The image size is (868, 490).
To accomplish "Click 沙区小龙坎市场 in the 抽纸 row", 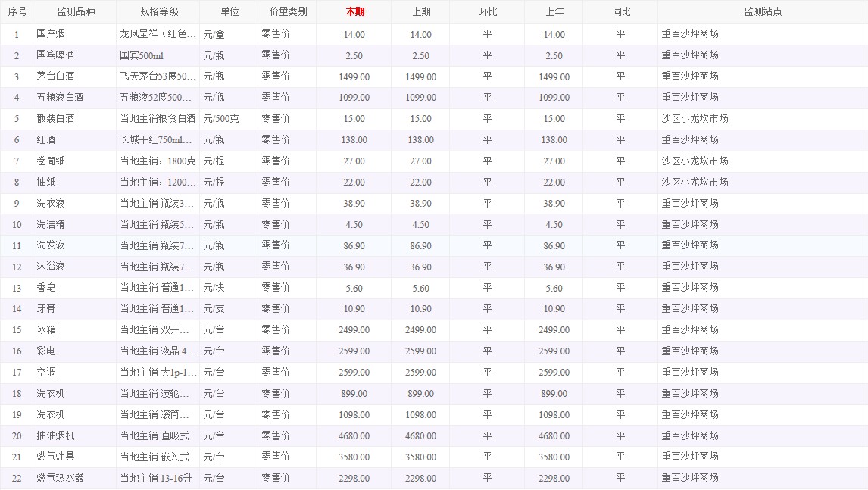I will point(695,183).
